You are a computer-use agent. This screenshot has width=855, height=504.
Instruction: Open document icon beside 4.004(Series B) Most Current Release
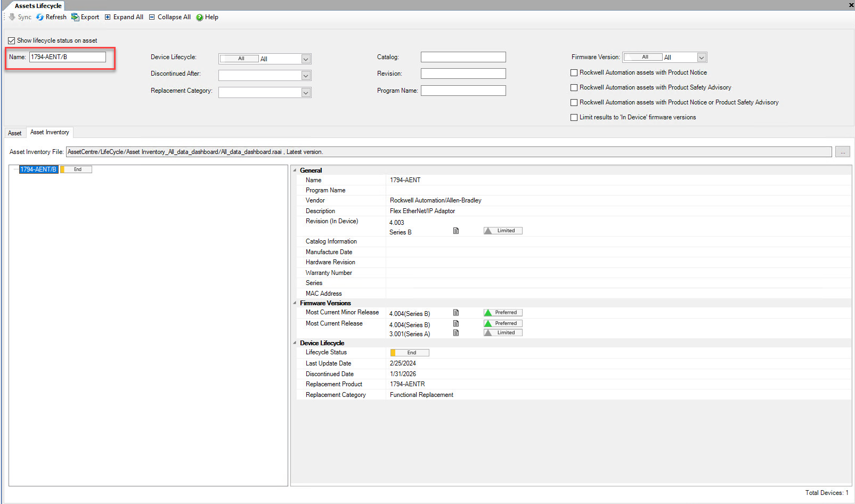pos(456,323)
